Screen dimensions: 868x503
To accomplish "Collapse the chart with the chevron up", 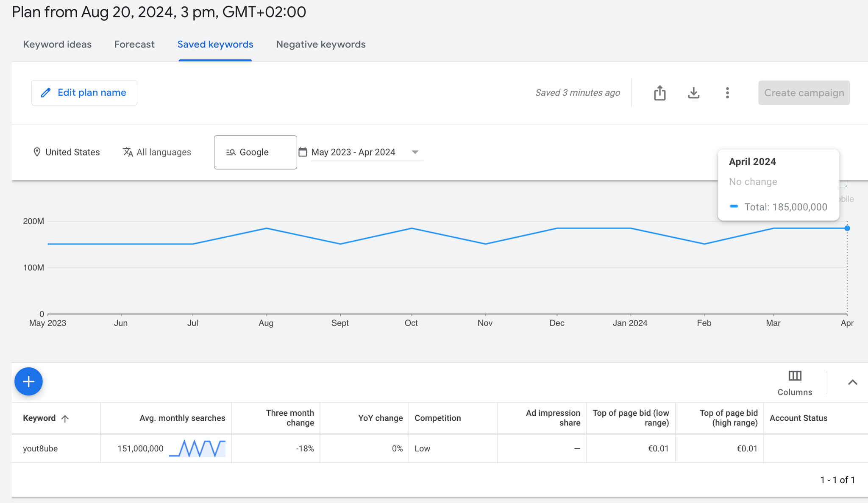I will point(852,382).
